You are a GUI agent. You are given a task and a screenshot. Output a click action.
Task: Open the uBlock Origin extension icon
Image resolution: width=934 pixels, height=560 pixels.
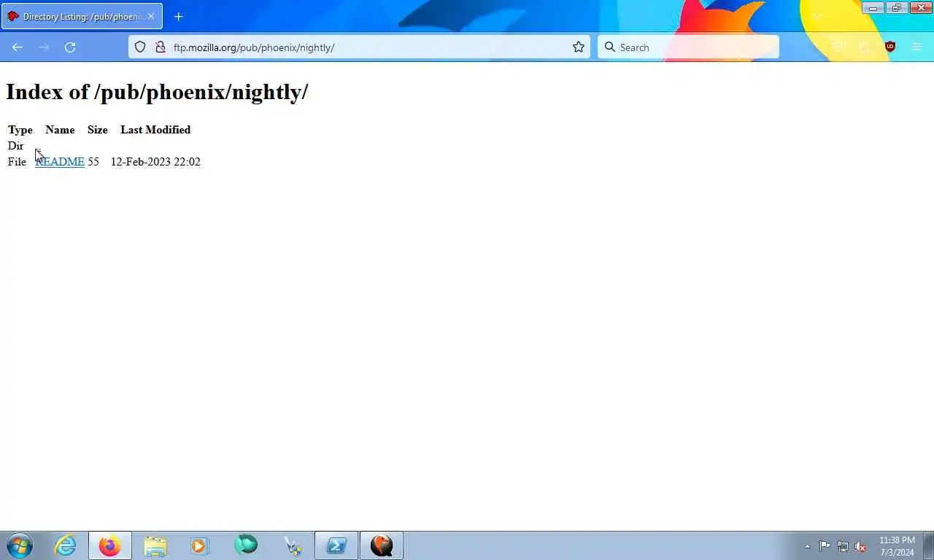889,47
